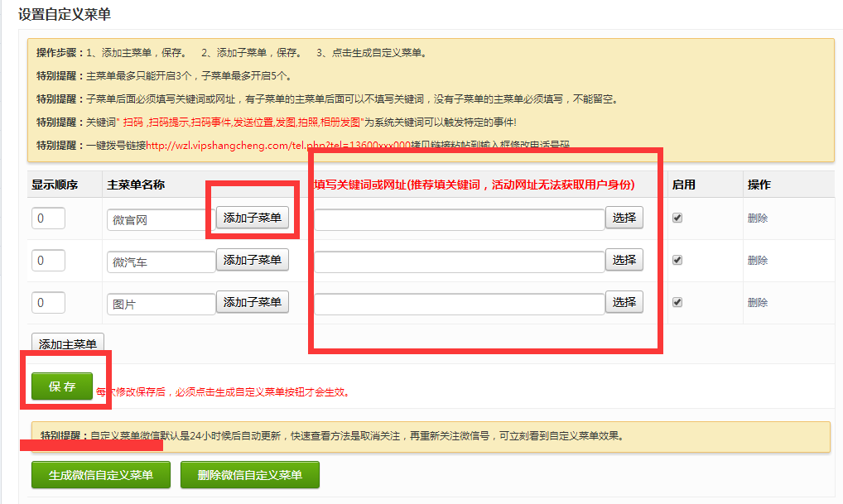Toggle the enable checkbox for 微汽车 row
Viewport: 843px width, 504px height.
tap(677, 260)
